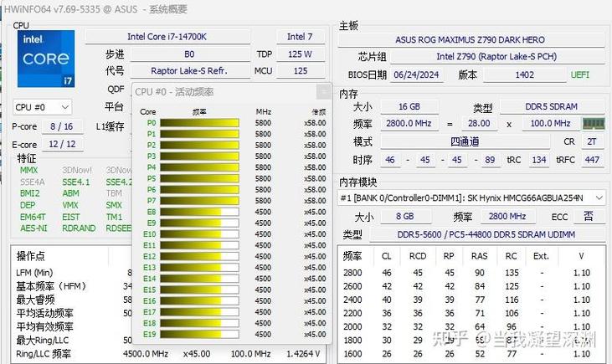
Task: Click the E19 core frequency bar
Action: coord(199,335)
